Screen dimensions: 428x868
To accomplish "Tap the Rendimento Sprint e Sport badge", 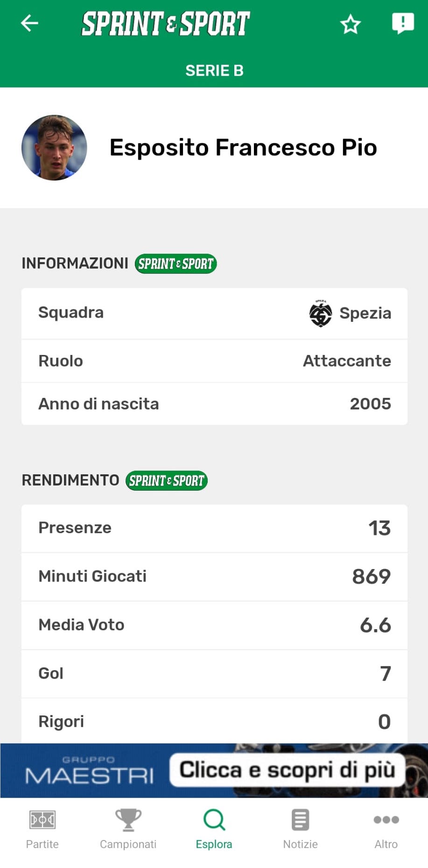I will (167, 480).
